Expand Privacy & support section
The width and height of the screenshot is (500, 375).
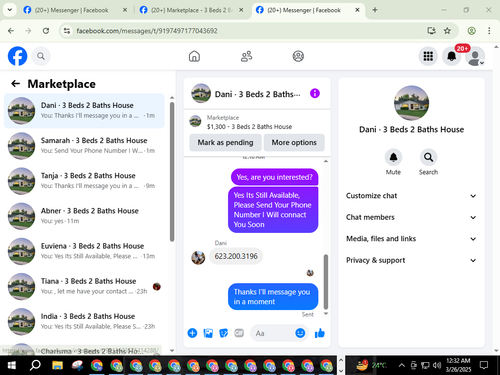(411, 260)
